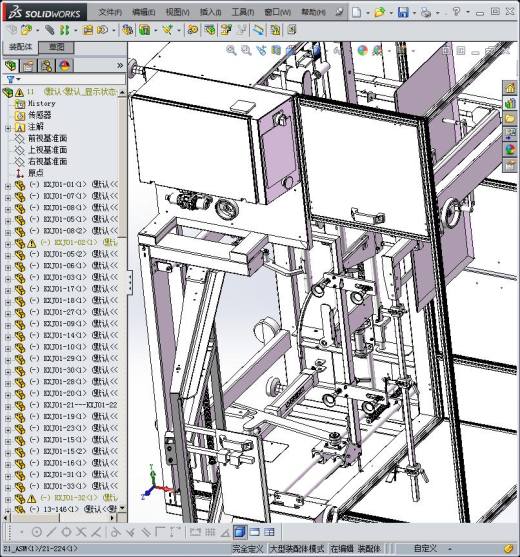Expand the KXJ01-17<1> component node
This screenshot has height=557, width=520.
click(8, 290)
